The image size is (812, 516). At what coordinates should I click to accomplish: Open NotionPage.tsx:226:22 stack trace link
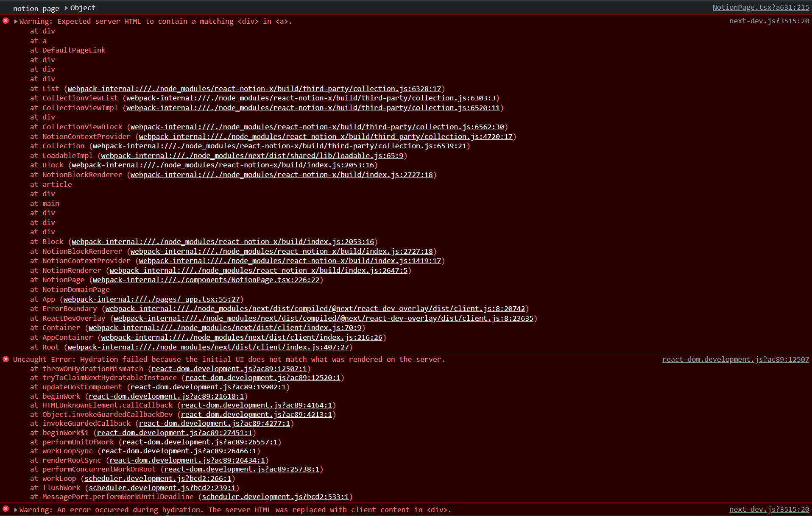click(206, 280)
